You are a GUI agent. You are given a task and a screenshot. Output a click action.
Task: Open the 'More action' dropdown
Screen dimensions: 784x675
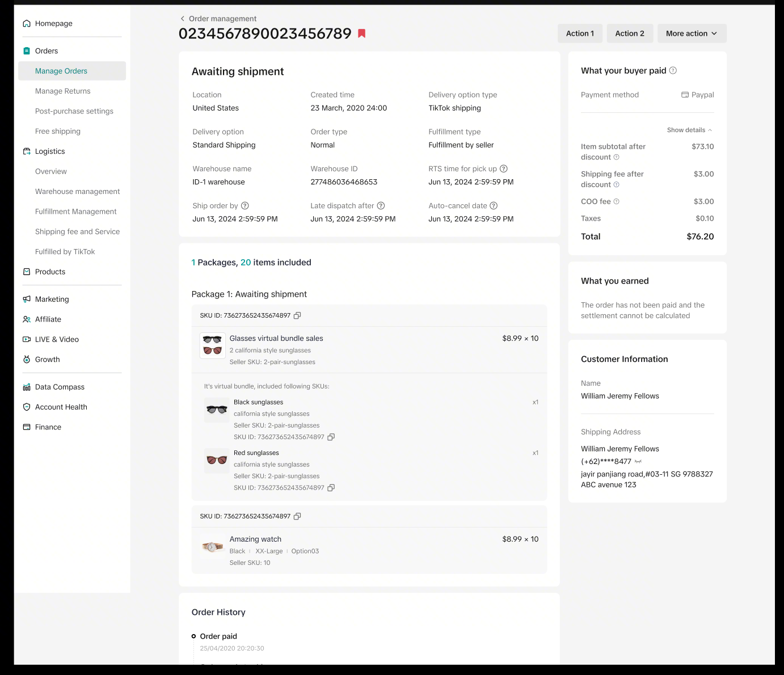click(692, 33)
